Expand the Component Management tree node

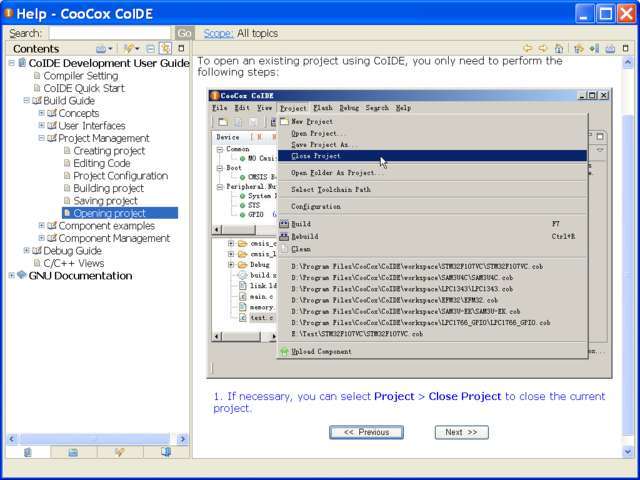(42, 238)
